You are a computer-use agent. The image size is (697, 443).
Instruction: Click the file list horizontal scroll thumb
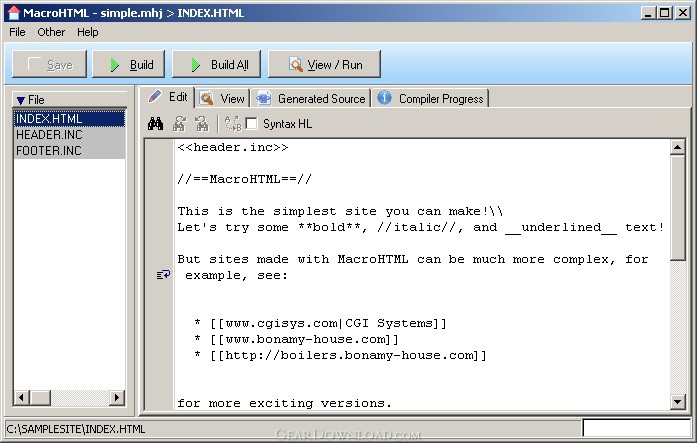click(x=40, y=397)
